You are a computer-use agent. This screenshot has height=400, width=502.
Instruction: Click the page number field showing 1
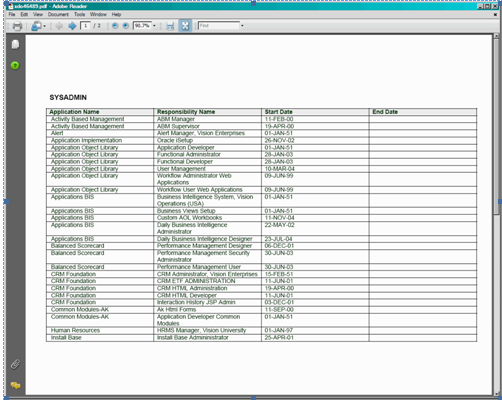(85, 26)
